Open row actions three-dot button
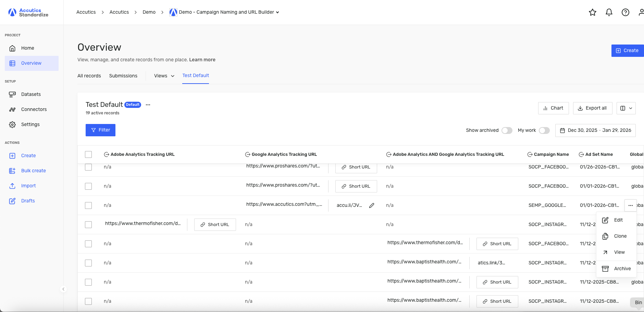The image size is (644, 312). click(x=631, y=205)
